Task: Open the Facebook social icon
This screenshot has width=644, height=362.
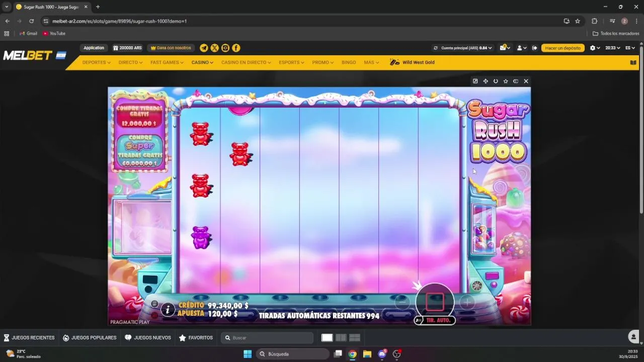Action: 236,48
